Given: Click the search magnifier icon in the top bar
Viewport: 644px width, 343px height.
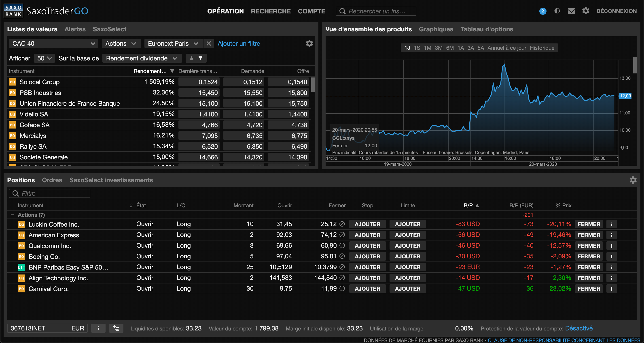Looking at the screenshot, I should click(x=342, y=11).
